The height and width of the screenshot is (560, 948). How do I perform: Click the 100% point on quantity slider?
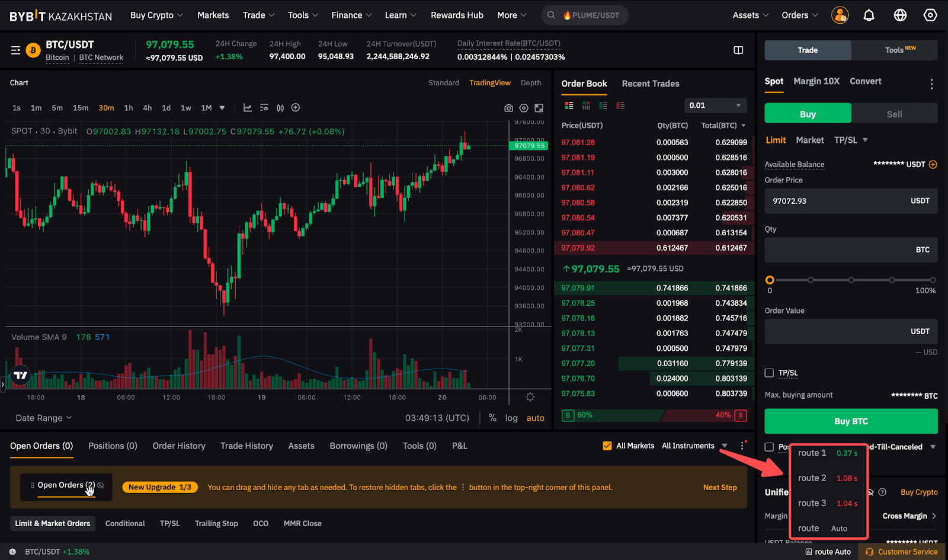(x=932, y=280)
